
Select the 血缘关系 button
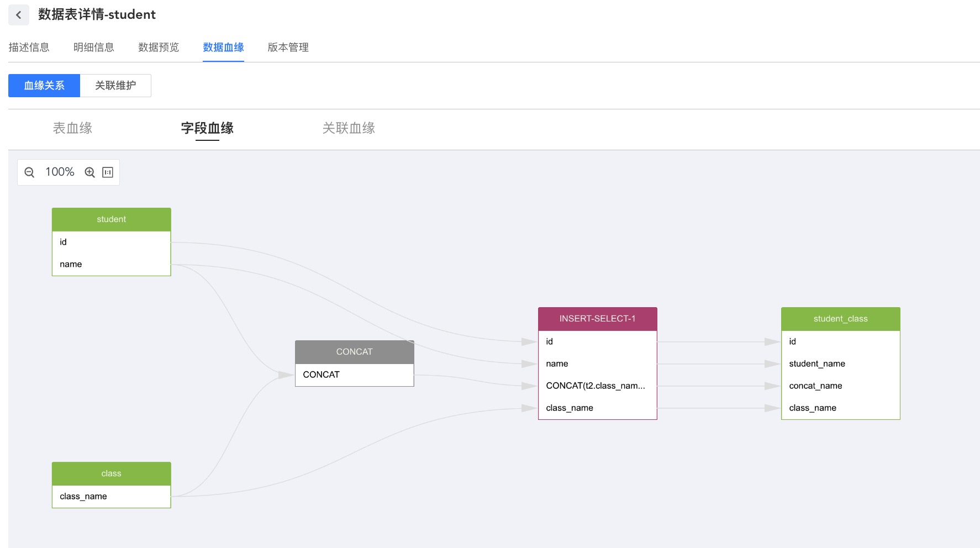coord(44,86)
